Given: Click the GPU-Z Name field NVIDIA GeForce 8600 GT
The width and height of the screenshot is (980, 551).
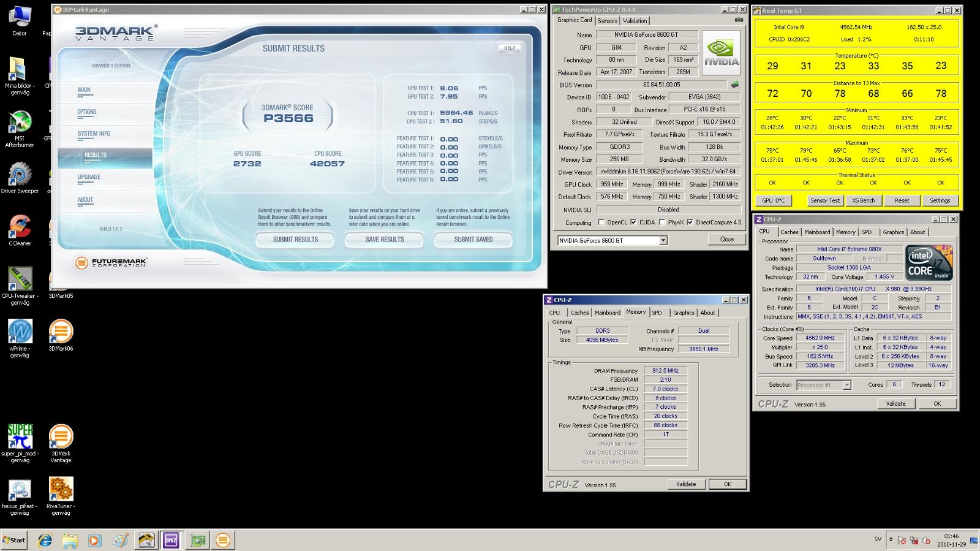Looking at the screenshot, I should click(646, 35).
